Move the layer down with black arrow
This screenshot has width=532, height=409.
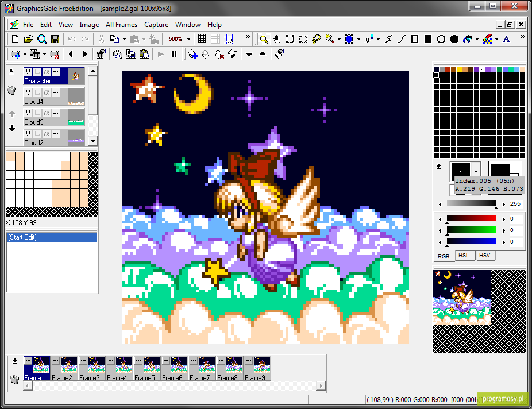pyautogui.click(x=12, y=128)
